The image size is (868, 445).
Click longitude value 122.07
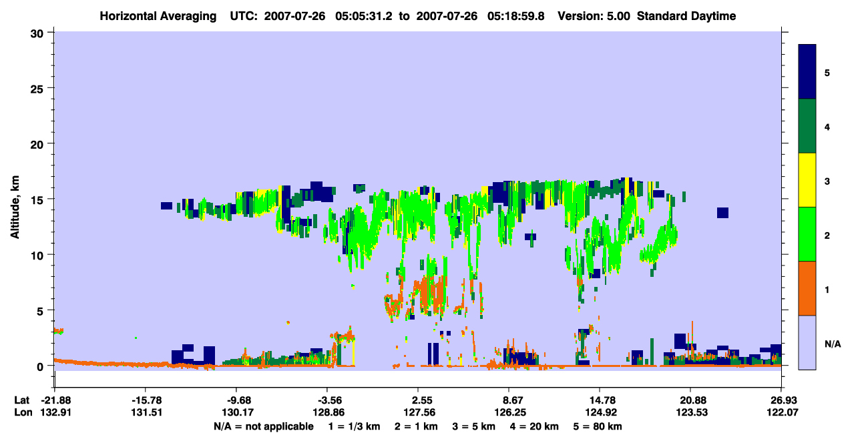(x=781, y=412)
